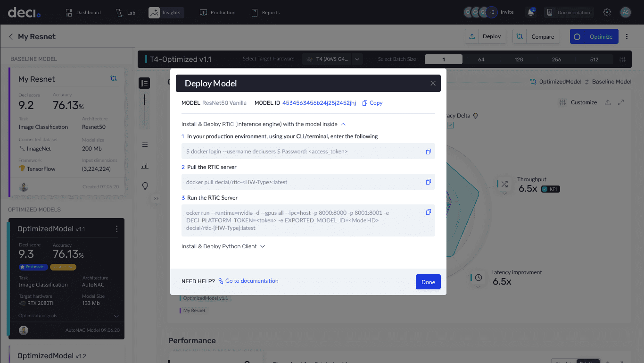644x363 pixels.
Task: Open OptimizedModel v1.1 card options menu
Action: click(116, 229)
